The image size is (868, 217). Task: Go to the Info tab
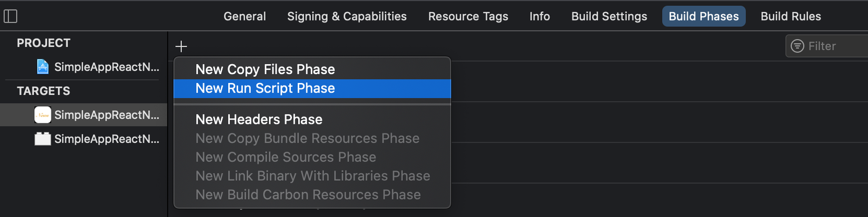click(x=539, y=16)
